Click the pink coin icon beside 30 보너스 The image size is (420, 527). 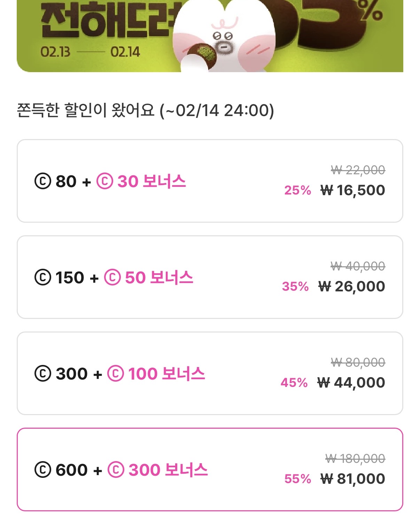(x=104, y=182)
